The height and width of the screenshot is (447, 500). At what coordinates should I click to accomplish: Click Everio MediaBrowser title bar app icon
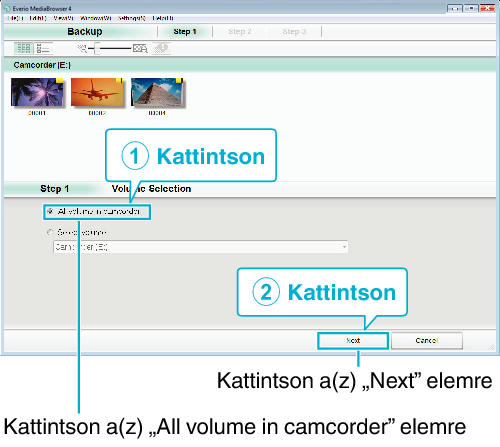(x=7, y=8)
